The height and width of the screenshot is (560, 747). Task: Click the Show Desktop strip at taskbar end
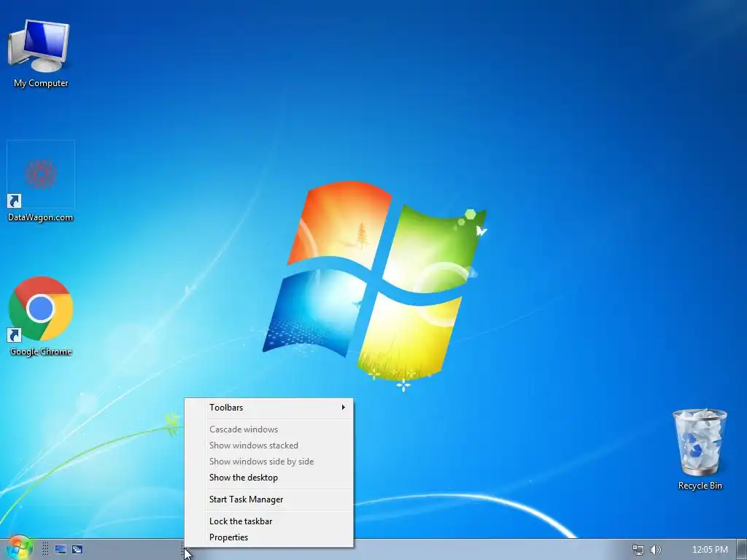(x=742, y=550)
